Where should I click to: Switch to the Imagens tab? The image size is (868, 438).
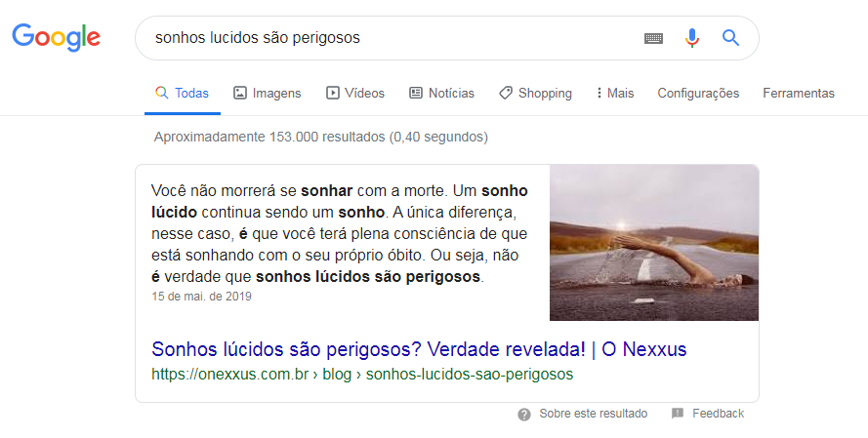[268, 93]
